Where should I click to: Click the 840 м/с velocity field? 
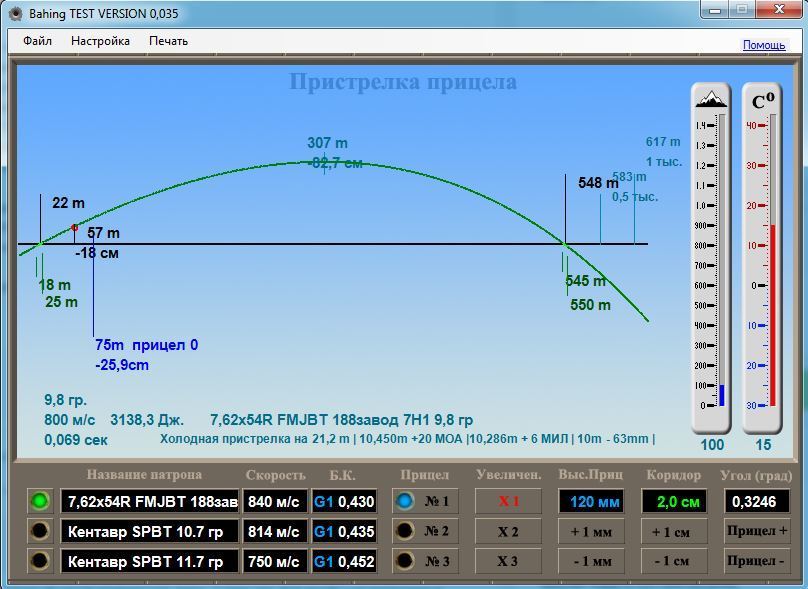(273, 501)
